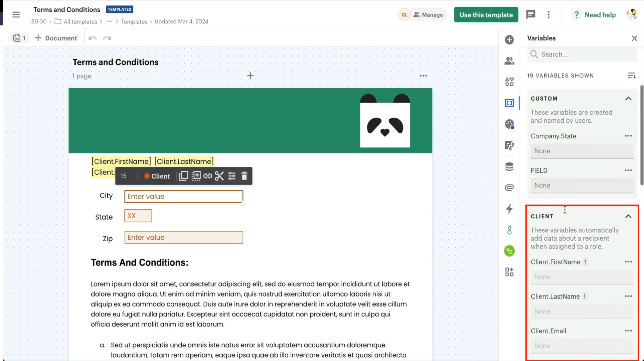
Task: Collapse the CLIENT variables section
Action: [628, 216]
